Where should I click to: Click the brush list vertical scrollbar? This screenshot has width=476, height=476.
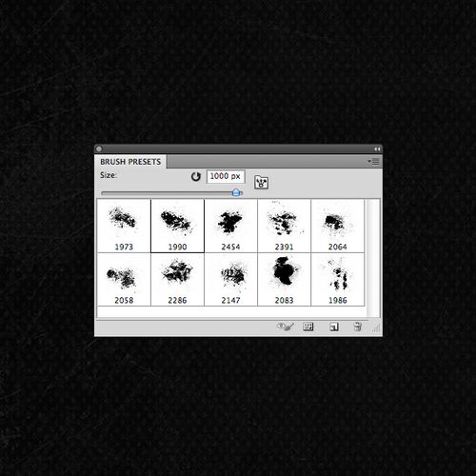coord(373,258)
